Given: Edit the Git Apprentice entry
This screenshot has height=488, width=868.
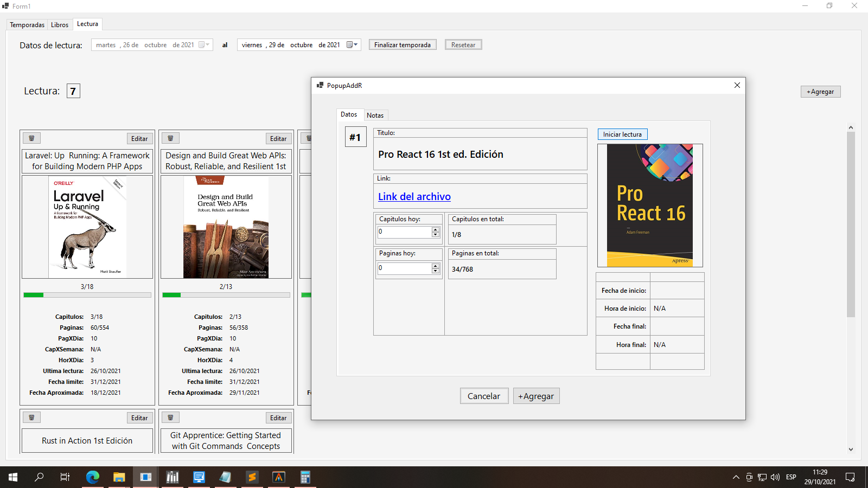Looking at the screenshot, I should coord(278,418).
